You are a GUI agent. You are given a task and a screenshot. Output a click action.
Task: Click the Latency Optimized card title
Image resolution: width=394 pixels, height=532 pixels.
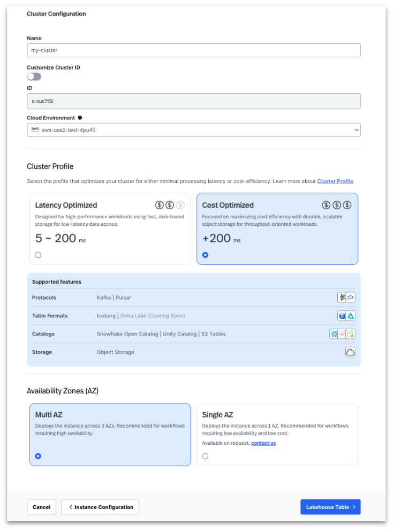66,205
